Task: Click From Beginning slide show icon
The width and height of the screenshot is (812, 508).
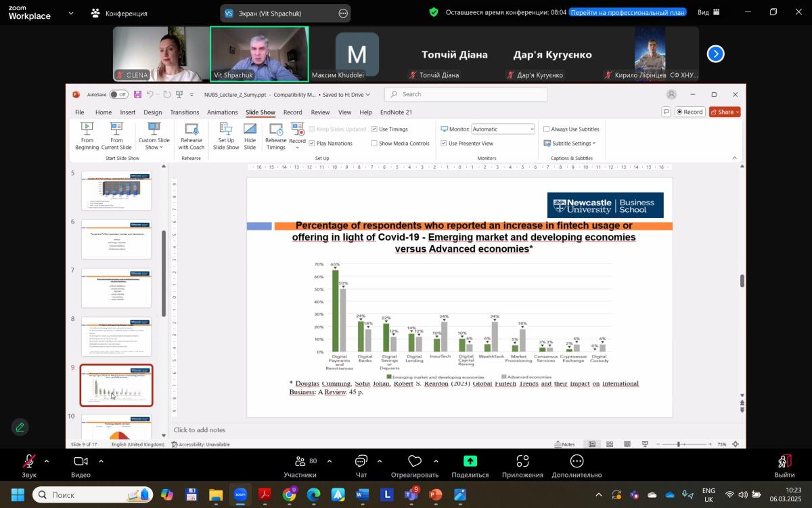Action: click(87, 129)
